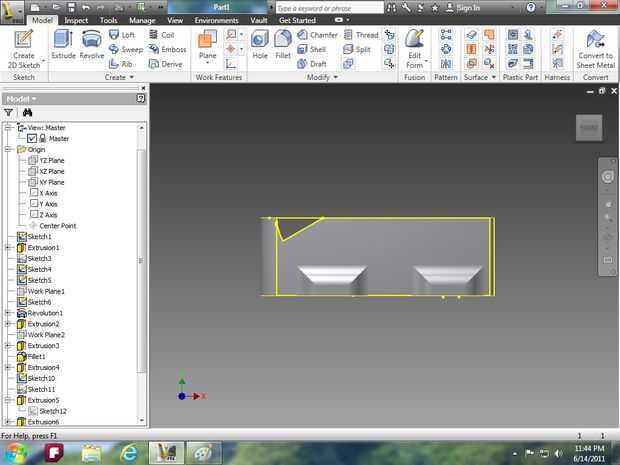Activate the Rib tool
The width and height of the screenshot is (620, 465).
[x=121, y=64]
